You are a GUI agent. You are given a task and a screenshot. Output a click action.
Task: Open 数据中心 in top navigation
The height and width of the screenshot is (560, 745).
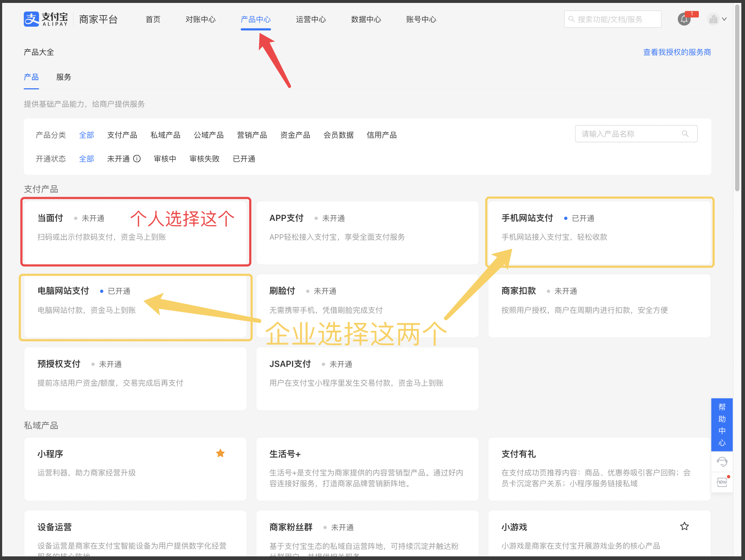point(366,19)
